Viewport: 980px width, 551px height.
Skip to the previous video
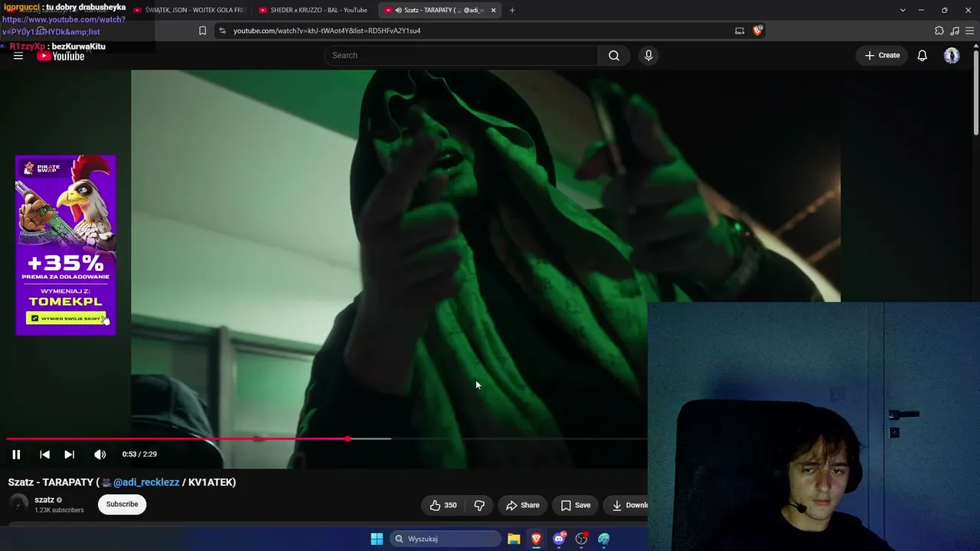[x=44, y=455]
